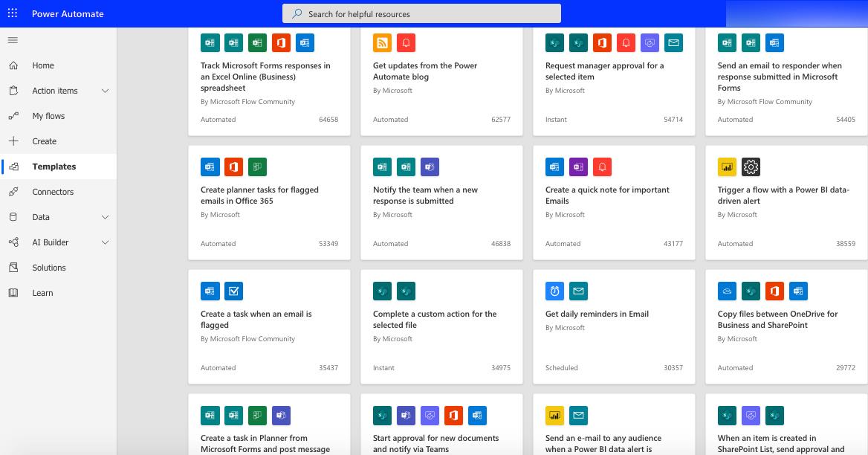868x455 pixels.
Task: Click the gear icon on Trigger a flow card
Action: pyautogui.click(x=751, y=167)
